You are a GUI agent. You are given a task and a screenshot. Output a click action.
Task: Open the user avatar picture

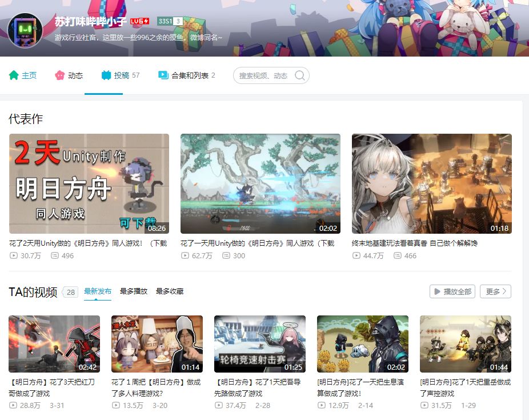pos(25,30)
